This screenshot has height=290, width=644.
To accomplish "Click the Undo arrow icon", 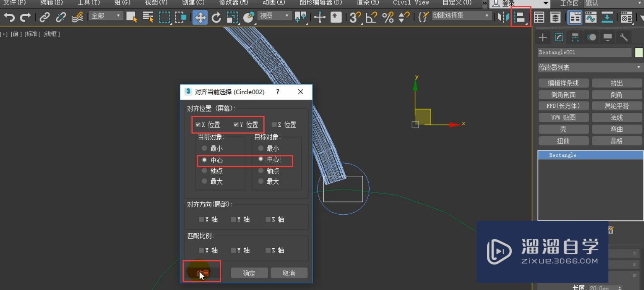I will tap(9, 17).
